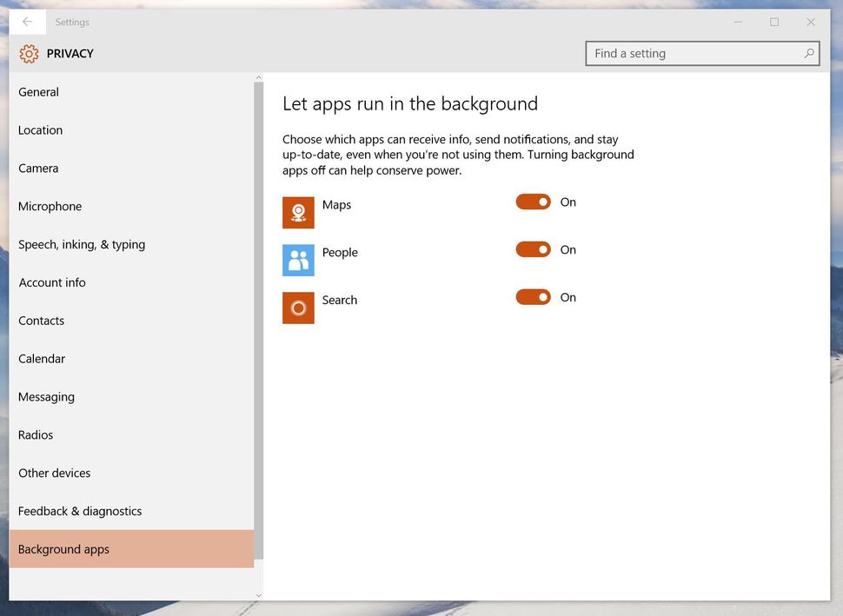
Task: Open Camera privacy settings
Action: coord(38,168)
